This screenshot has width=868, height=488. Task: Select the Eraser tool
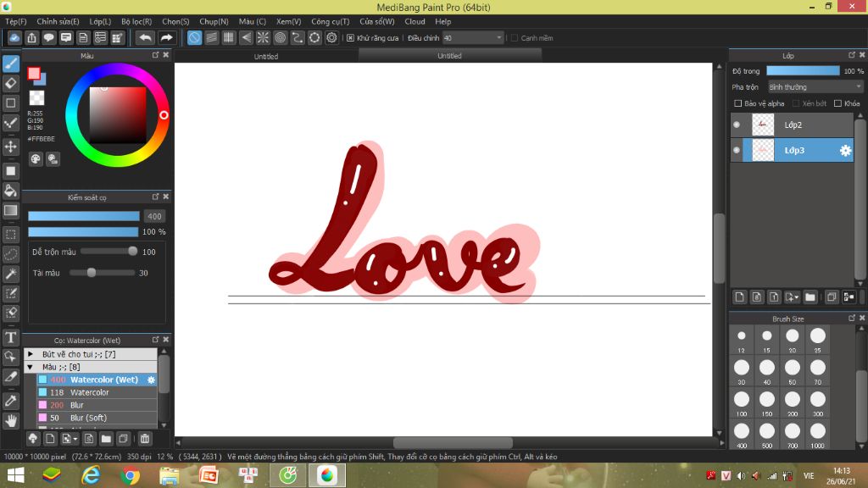click(x=10, y=84)
